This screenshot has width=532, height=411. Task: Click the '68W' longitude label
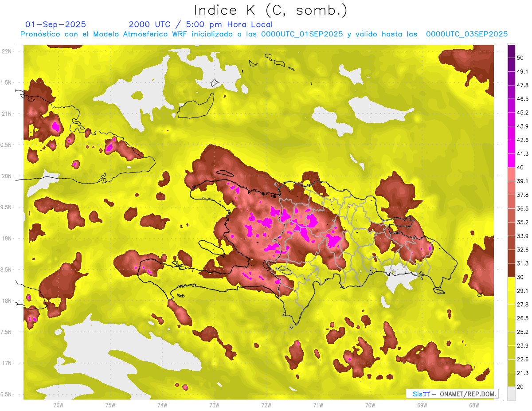click(474, 405)
